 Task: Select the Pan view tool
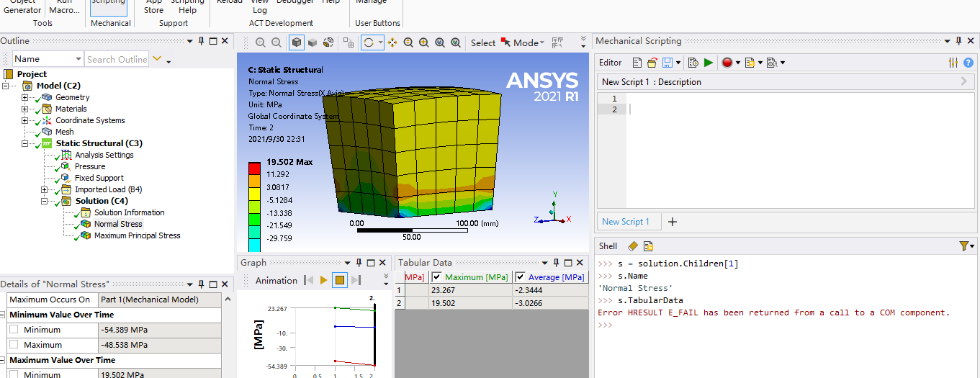(392, 43)
